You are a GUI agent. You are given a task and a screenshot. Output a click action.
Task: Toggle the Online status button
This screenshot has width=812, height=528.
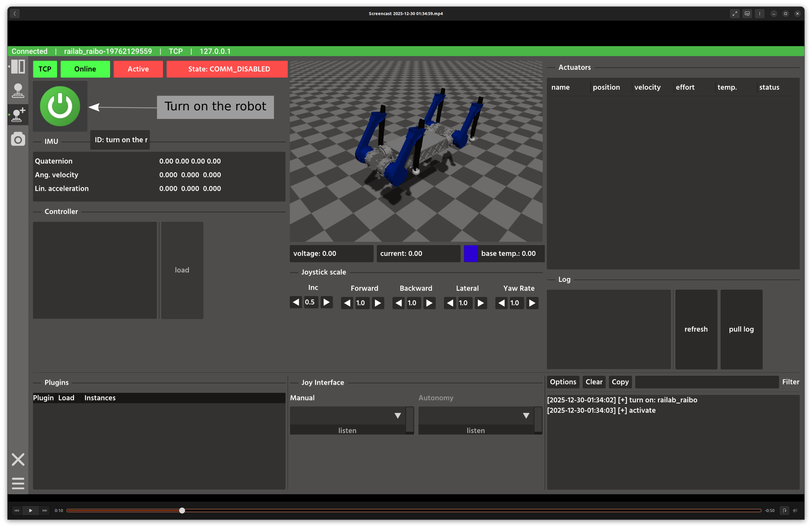coord(85,69)
